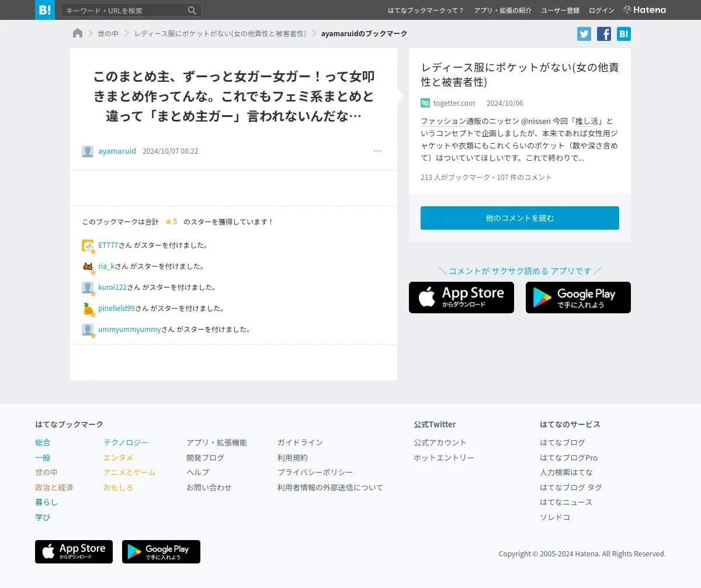This screenshot has width=701, height=588.
Task: Open kuroi122 user link
Action: pyautogui.click(x=112, y=288)
